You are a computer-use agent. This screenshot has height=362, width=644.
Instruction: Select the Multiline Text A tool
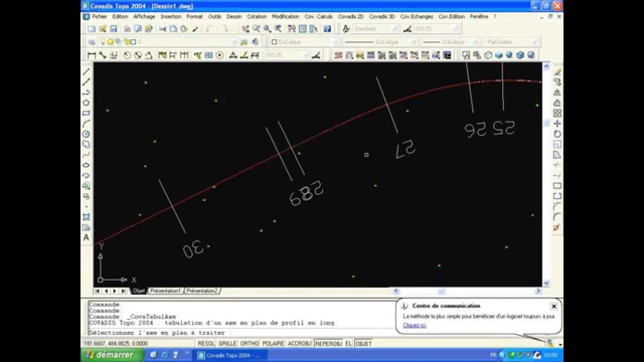[x=87, y=237]
